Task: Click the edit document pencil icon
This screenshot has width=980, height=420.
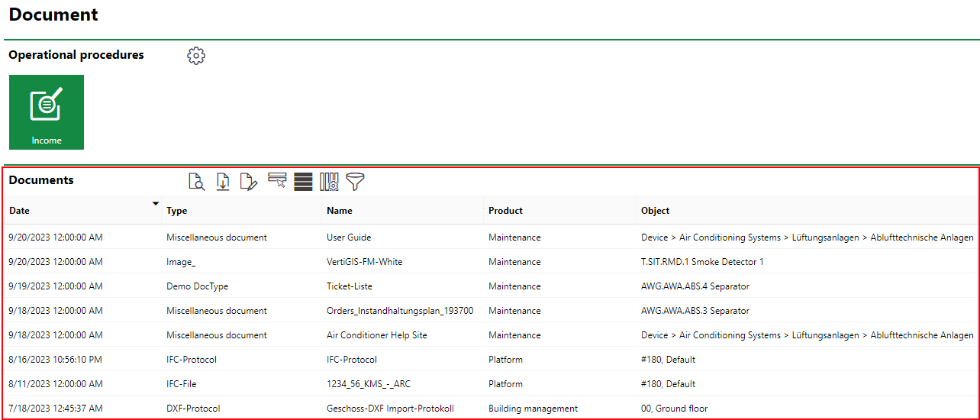Action: click(249, 181)
